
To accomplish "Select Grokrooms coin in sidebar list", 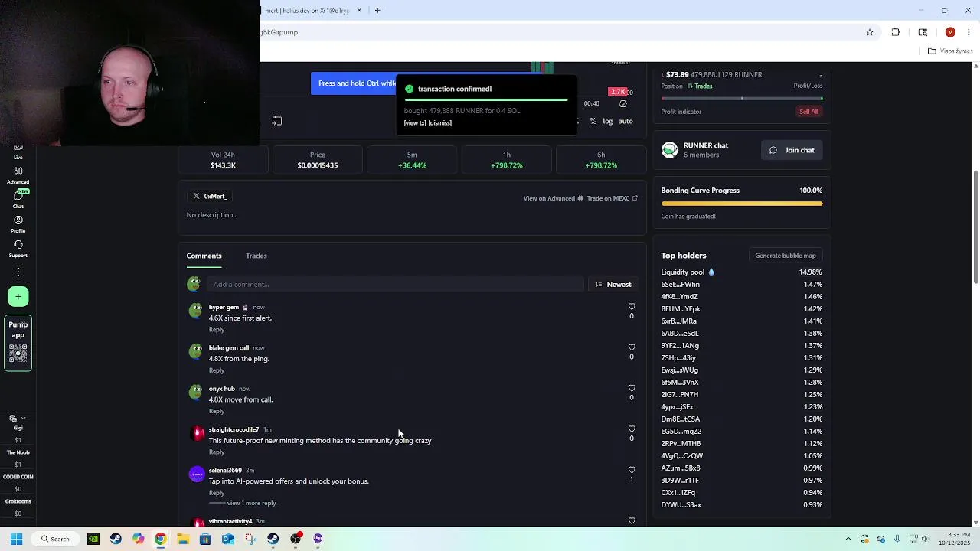I will pyautogui.click(x=18, y=507).
